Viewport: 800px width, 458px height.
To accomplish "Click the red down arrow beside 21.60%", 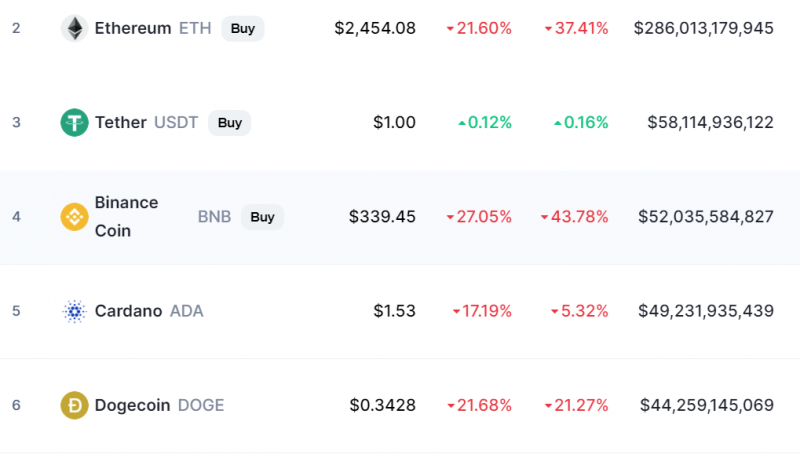I will (x=450, y=29).
